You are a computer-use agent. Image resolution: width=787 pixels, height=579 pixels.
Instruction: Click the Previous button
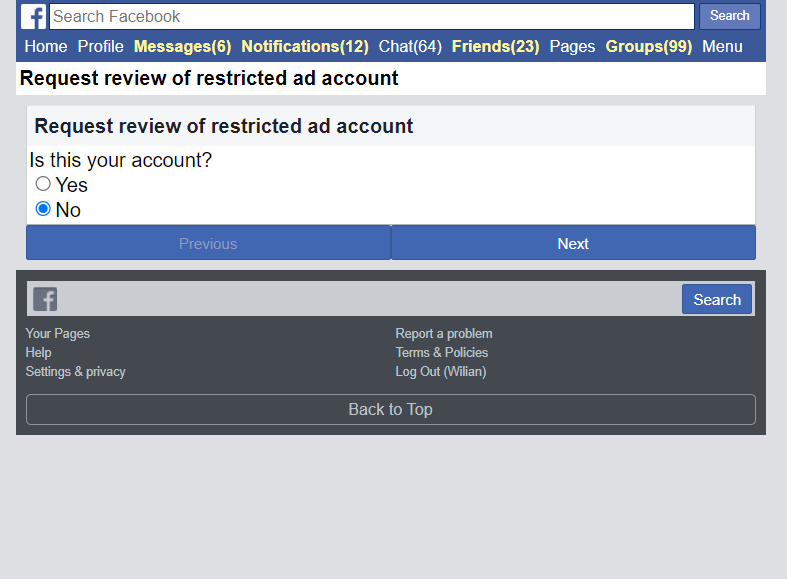click(208, 243)
